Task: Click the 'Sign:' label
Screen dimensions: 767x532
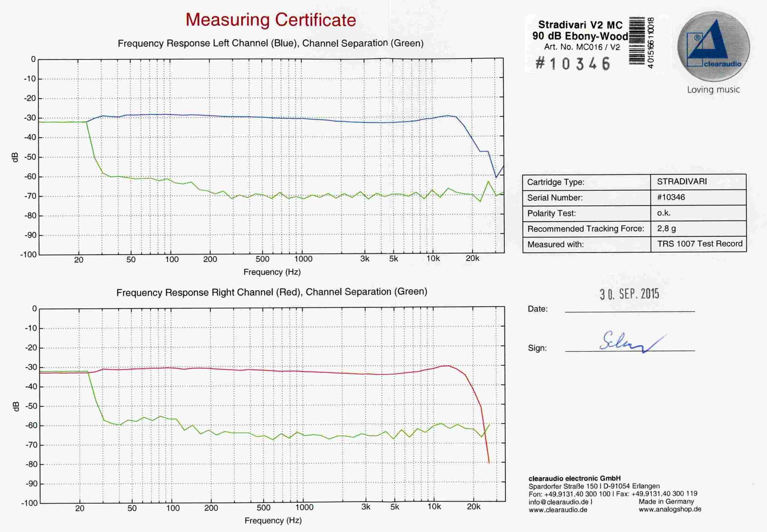Action: [x=537, y=348]
